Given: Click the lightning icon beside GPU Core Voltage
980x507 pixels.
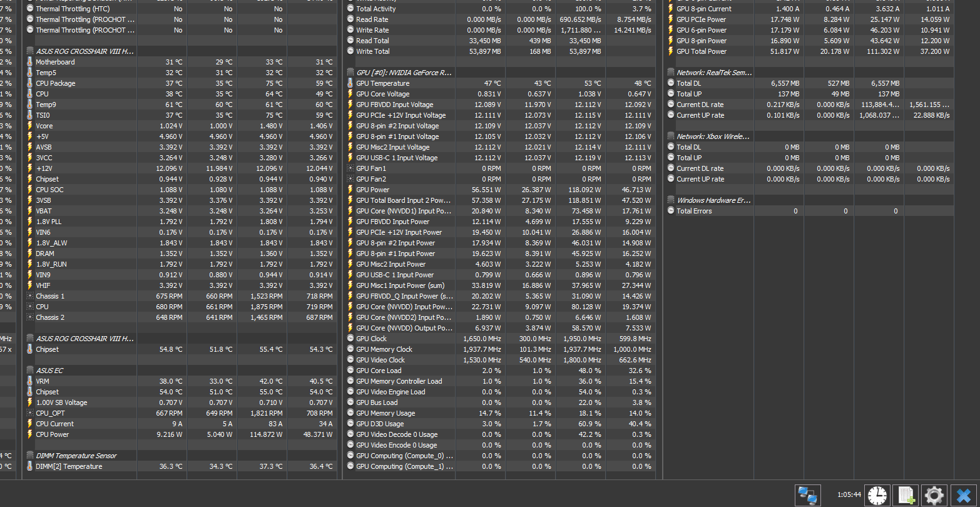Looking at the screenshot, I should [350, 94].
